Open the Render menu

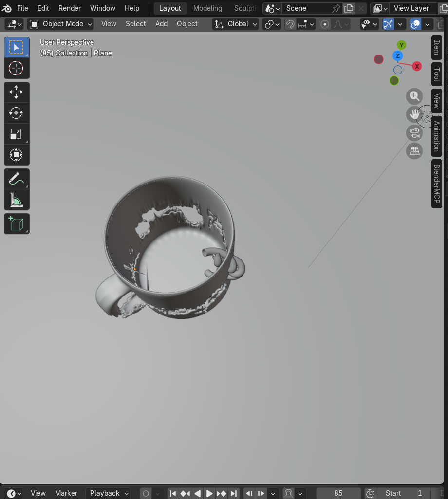pos(69,8)
